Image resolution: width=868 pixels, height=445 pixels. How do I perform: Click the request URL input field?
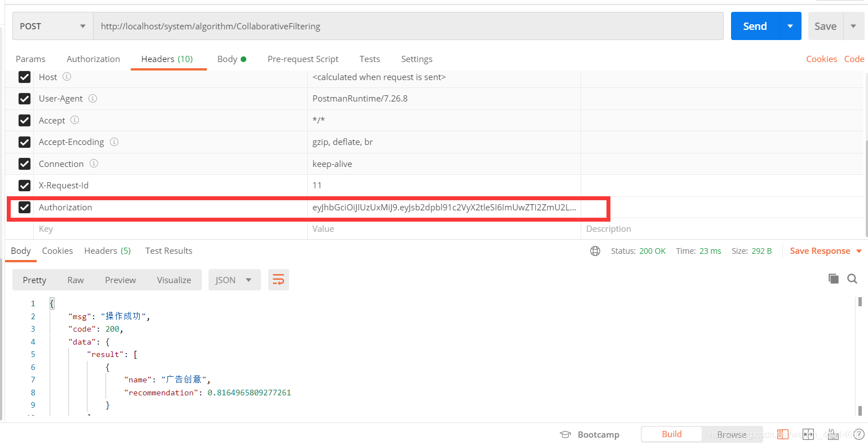(x=408, y=26)
